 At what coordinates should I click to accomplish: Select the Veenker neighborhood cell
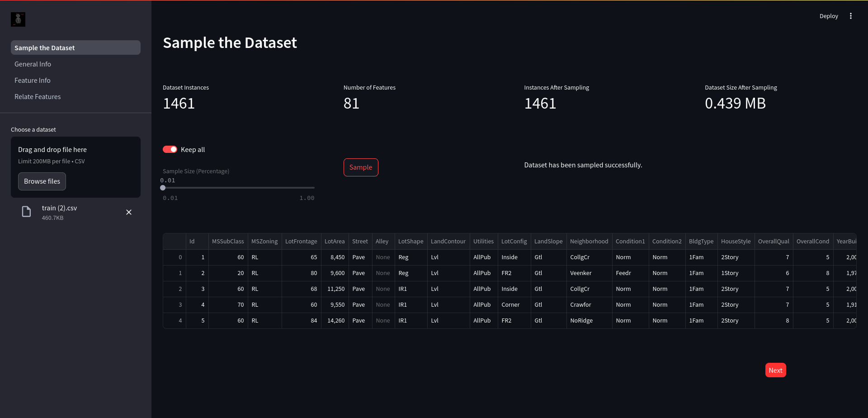(589, 273)
